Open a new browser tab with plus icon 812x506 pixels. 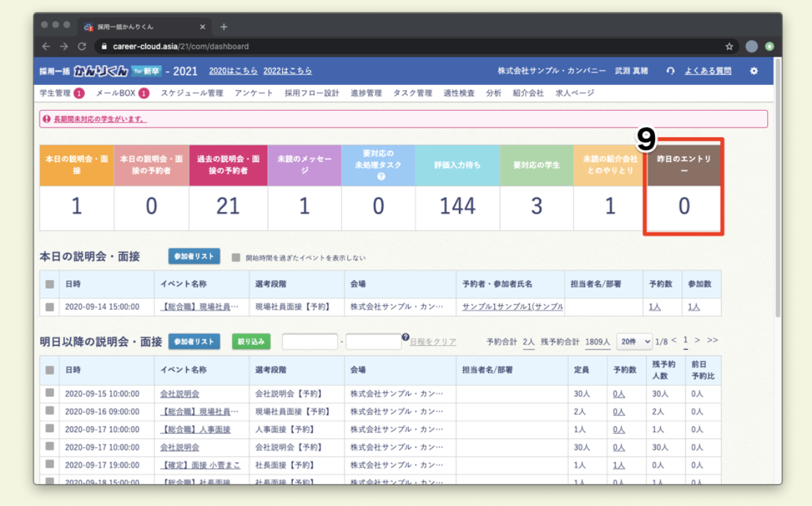click(223, 27)
